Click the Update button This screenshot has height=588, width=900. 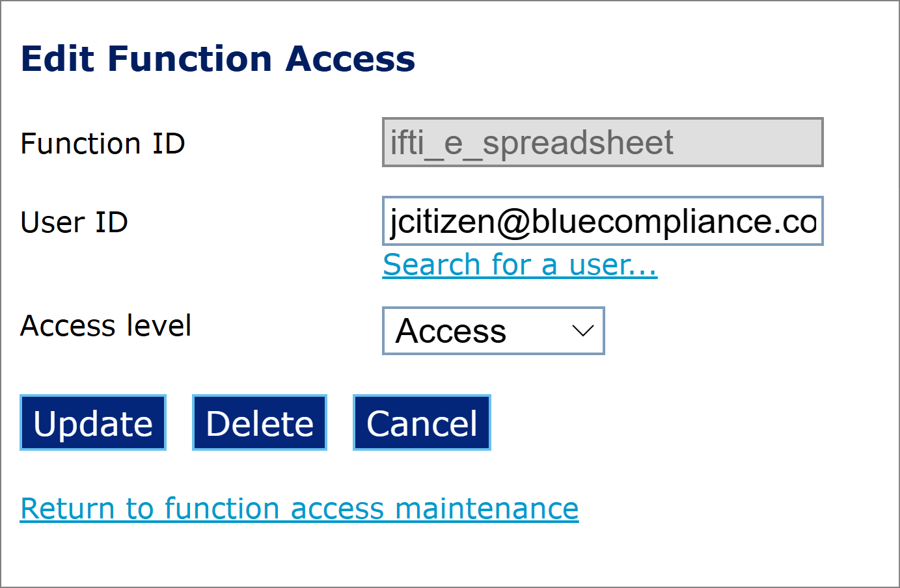tap(93, 423)
